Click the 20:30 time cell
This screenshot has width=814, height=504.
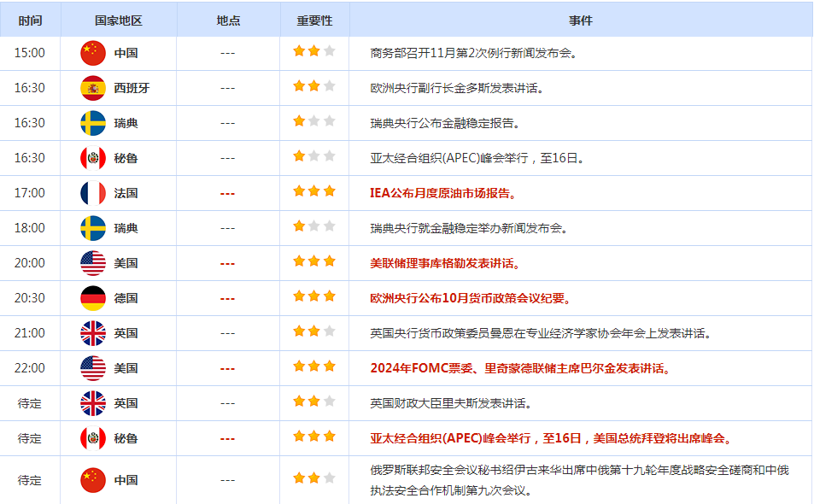[x=30, y=298]
